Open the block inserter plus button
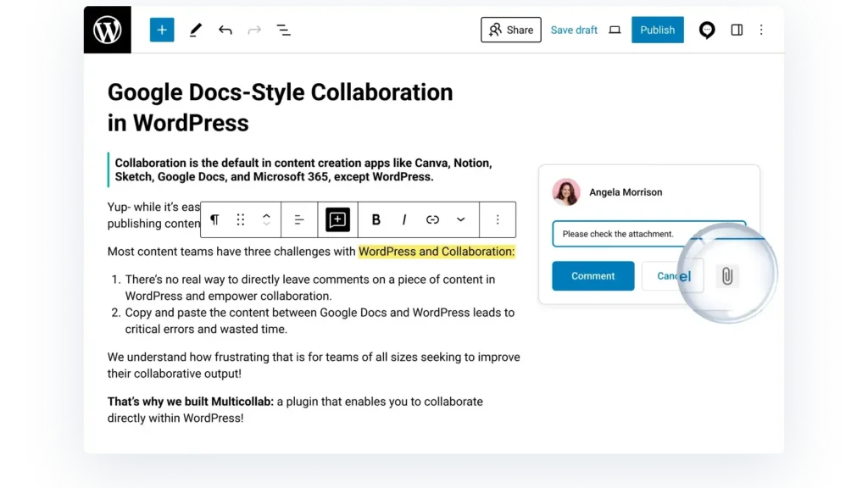 [x=162, y=30]
